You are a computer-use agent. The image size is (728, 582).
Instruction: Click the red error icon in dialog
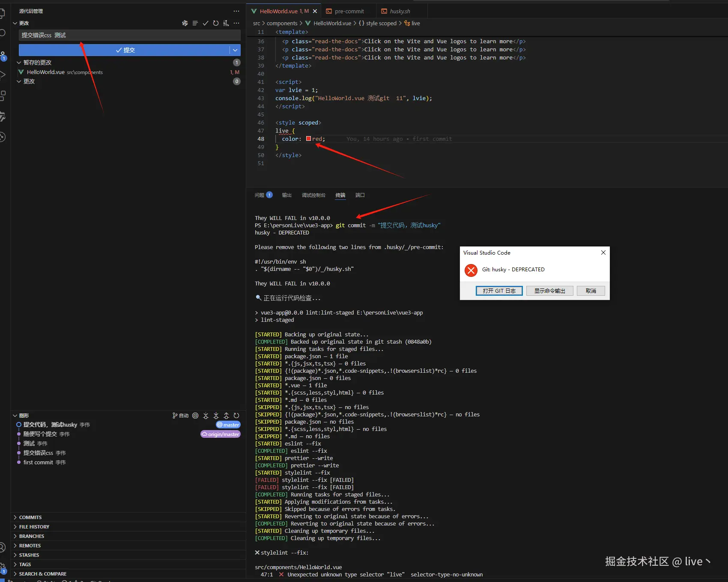click(471, 270)
